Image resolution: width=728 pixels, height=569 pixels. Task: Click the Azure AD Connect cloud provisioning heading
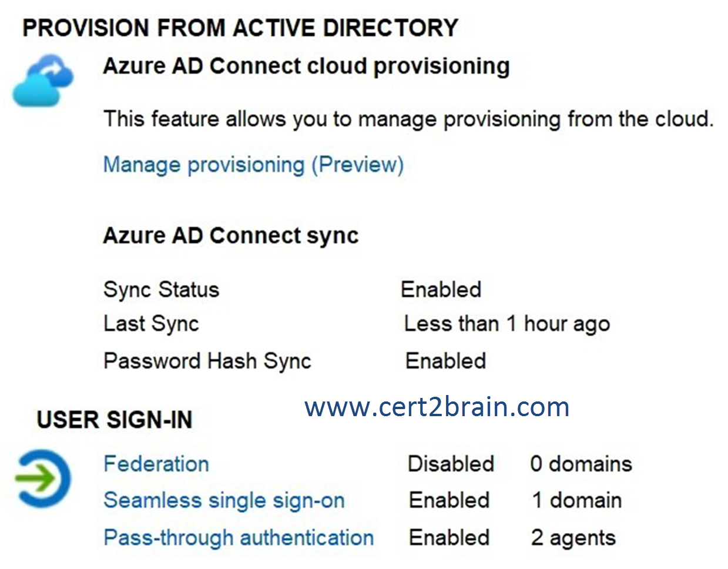click(x=306, y=66)
